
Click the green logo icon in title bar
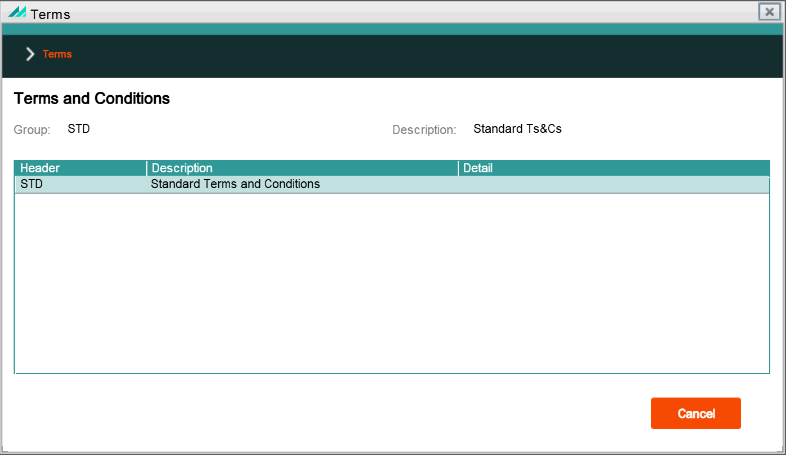click(x=17, y=13)
